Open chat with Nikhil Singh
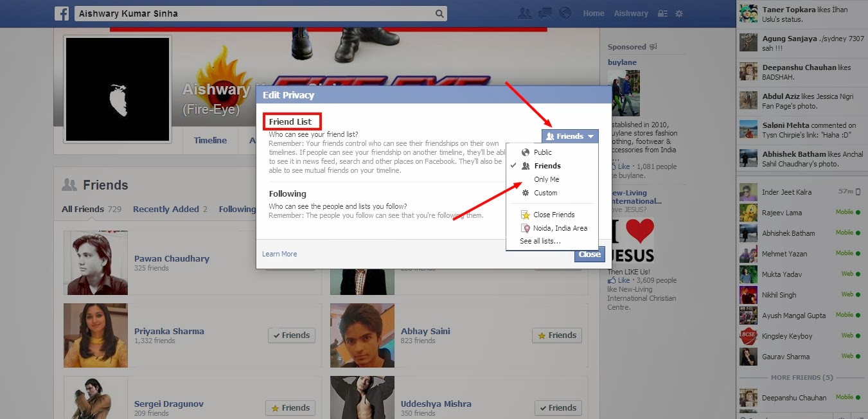This screenshot has height=419, width=868. coord(801,294)
